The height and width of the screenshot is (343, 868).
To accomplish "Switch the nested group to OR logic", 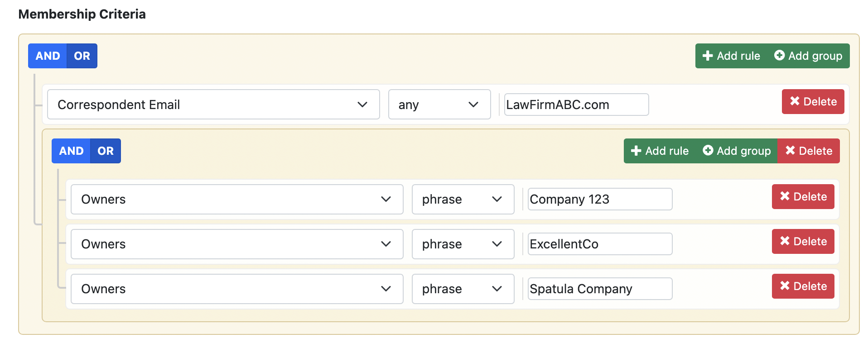I will 106,151.
